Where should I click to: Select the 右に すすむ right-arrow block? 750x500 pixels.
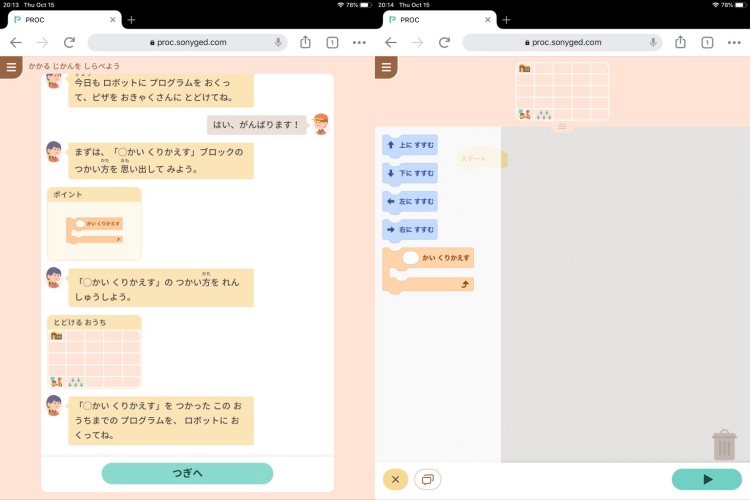[410, 230]
